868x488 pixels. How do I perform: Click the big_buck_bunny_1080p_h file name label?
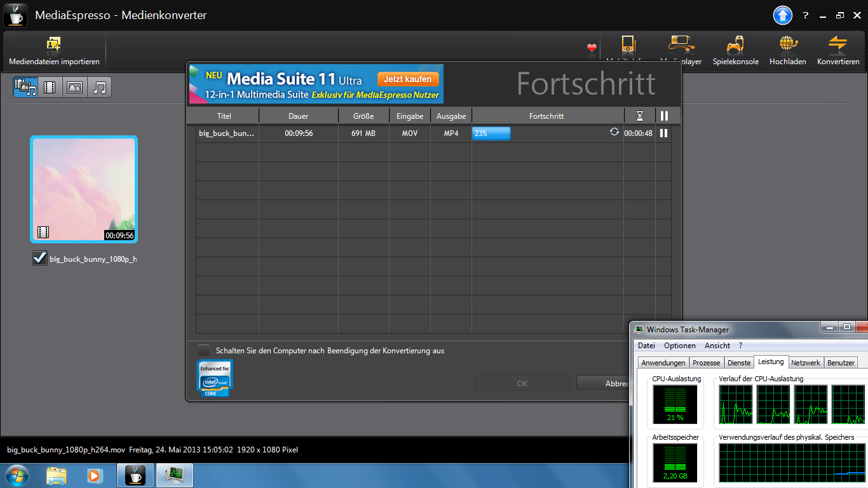93,259
